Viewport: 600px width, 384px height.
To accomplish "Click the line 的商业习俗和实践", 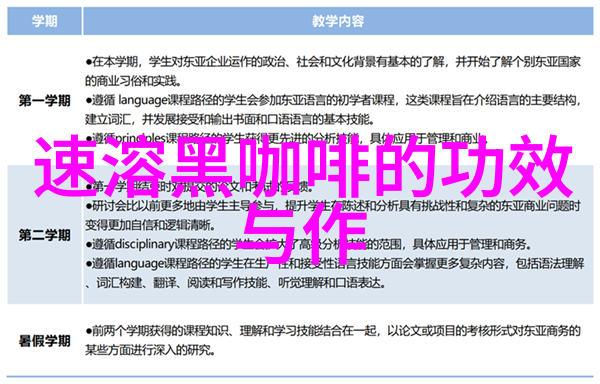I will (133, 81).
